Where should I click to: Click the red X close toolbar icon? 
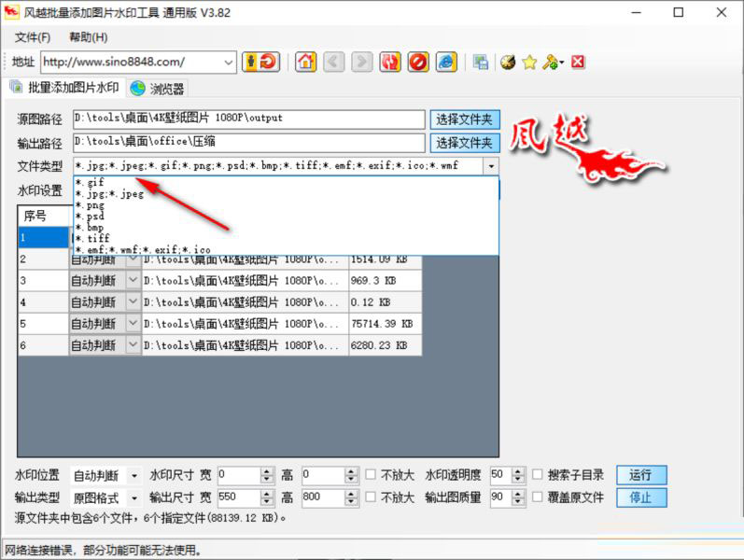click(578, 63)
